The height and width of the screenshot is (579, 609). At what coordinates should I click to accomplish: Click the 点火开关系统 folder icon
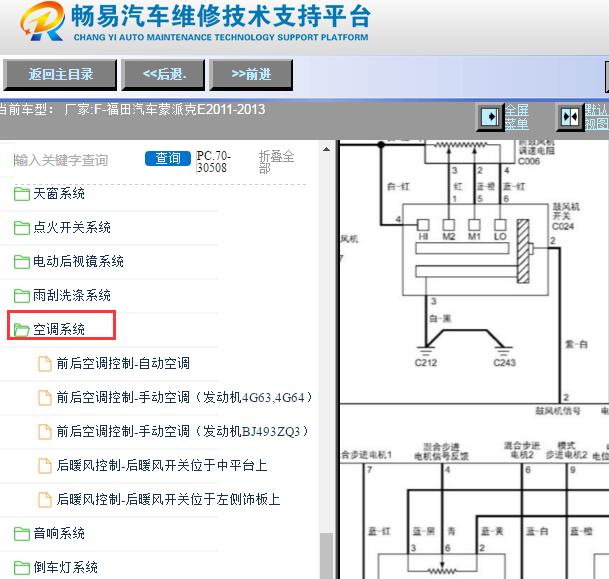22,228
